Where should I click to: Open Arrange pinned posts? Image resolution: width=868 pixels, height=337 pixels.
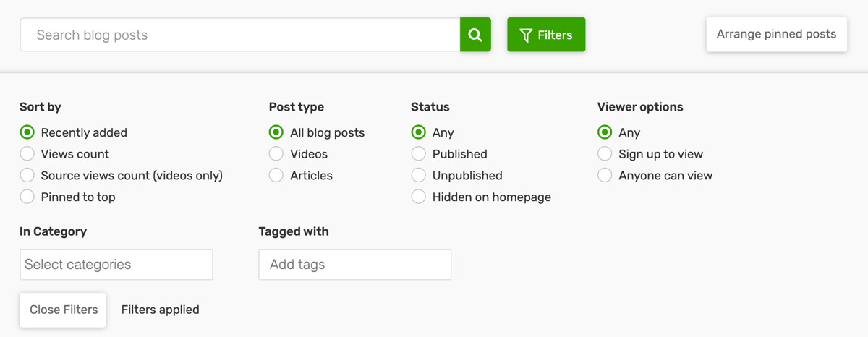point(776,35)
